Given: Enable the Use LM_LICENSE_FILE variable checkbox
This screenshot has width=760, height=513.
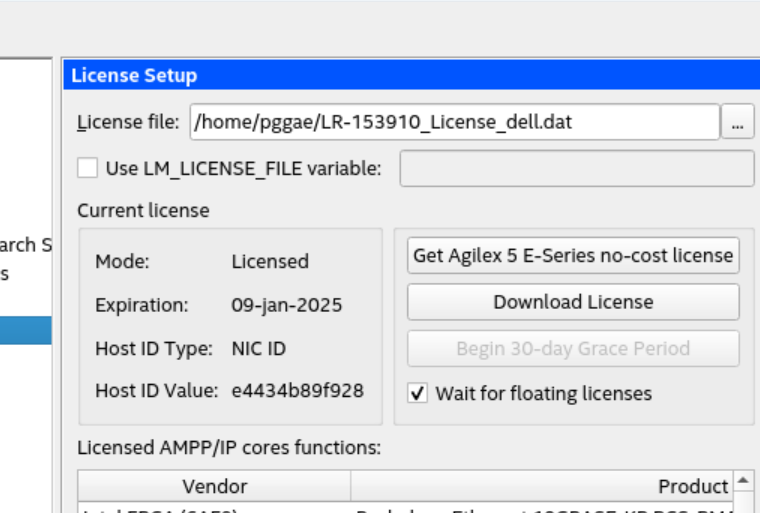Looking at the screenshot, I should coord(88,168).
